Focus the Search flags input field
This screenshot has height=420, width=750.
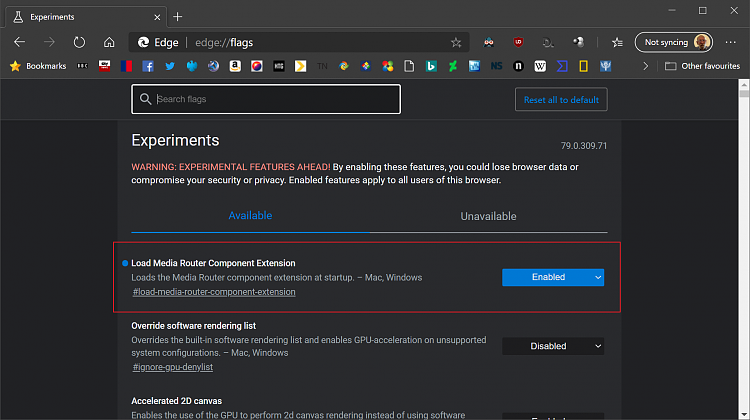pyautogui.click(x=266, y=99)
